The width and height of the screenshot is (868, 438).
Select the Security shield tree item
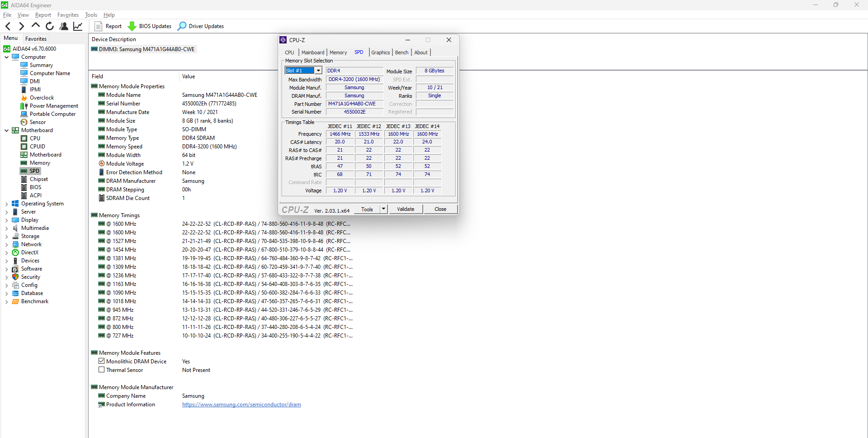26,277
